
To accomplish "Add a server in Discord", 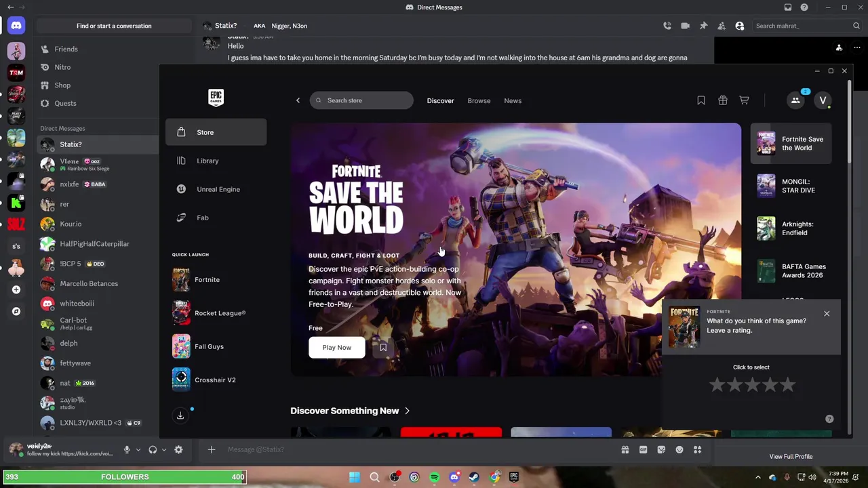I will click(16, 289).
